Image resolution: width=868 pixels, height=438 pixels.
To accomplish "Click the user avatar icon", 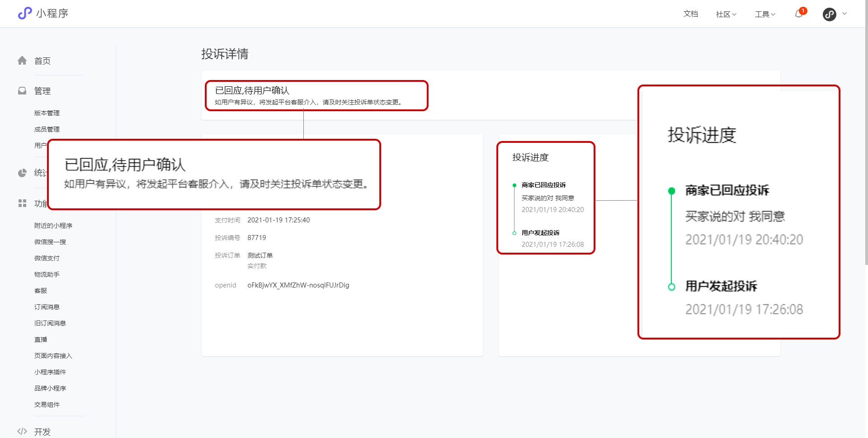I will tap(829, 14).
